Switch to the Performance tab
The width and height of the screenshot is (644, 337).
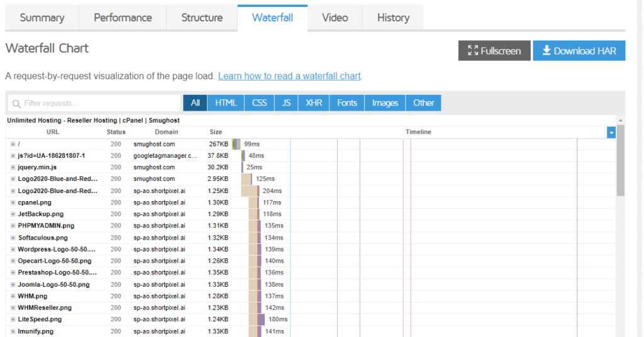123,18
